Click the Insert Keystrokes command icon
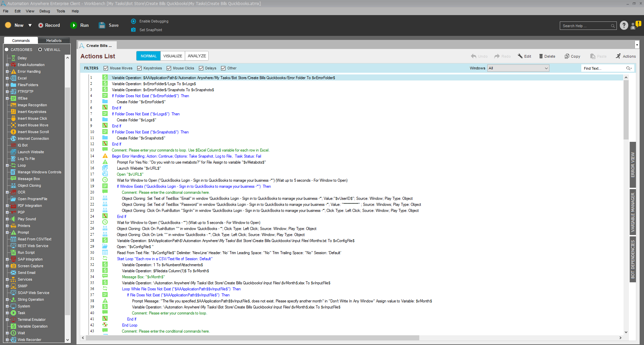This screenshot has width=644, height=345. (x=13, y=112)
